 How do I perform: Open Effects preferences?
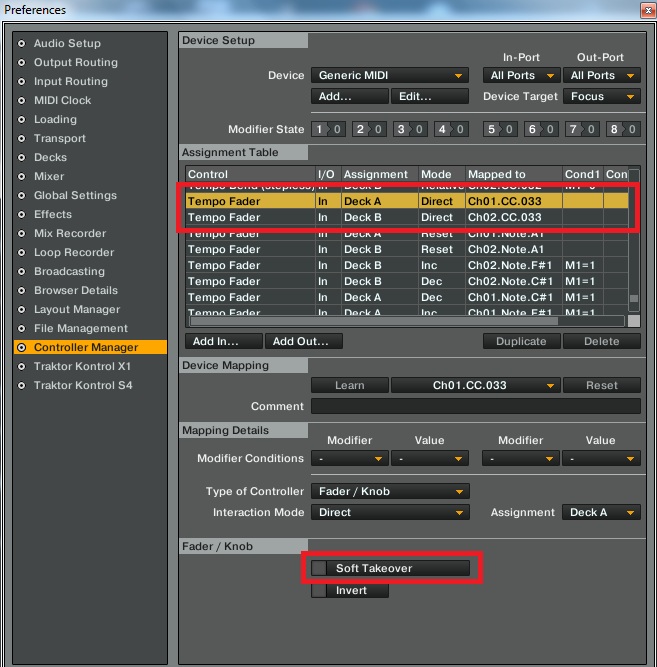(53, 214)
